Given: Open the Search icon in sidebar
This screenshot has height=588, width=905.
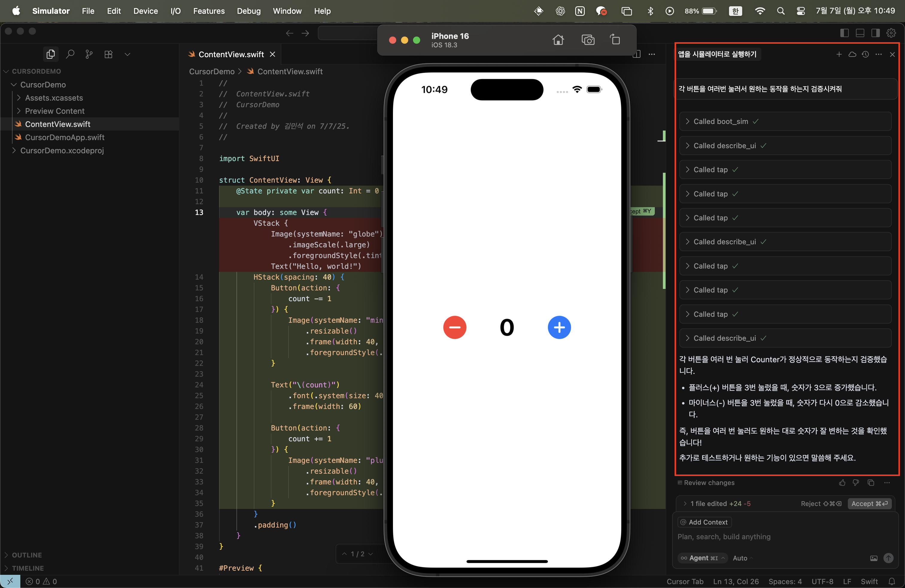Looking at the screenshot, I should point(70,54).
